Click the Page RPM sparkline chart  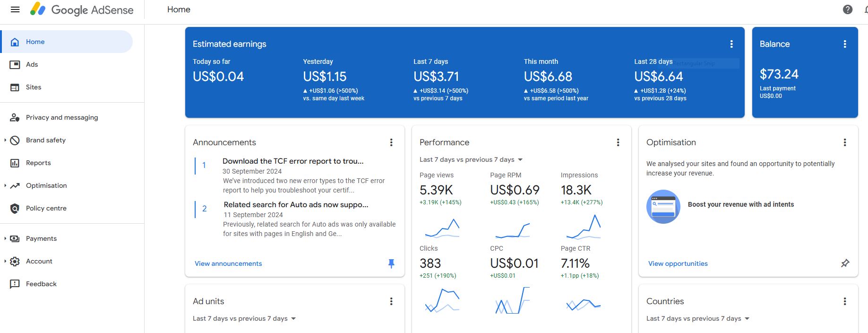[x=513, y=230]
